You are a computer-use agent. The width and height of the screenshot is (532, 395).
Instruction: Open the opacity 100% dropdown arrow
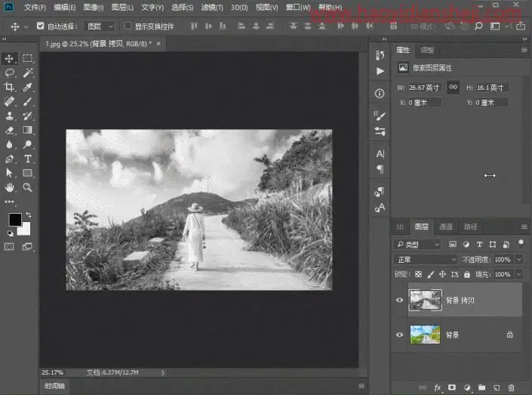[518, 260]
